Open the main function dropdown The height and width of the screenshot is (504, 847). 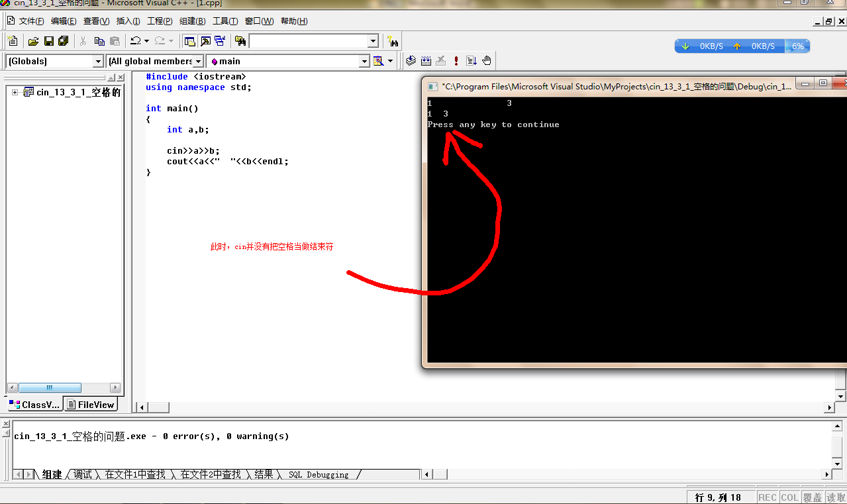click(x=364, y=61)
